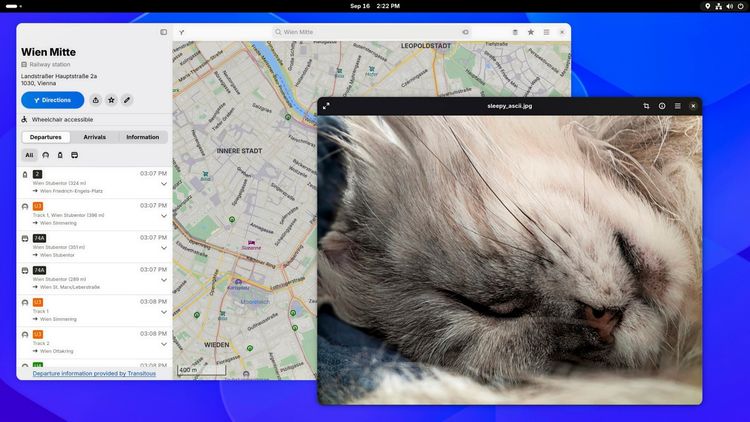Open route planner icon in Maps header
Screen dimensions: 750x422
[182, 33]
